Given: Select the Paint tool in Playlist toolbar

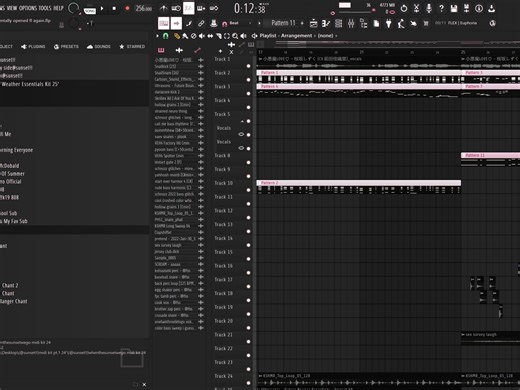Looking at the screenshot, I should click(185, 36).
